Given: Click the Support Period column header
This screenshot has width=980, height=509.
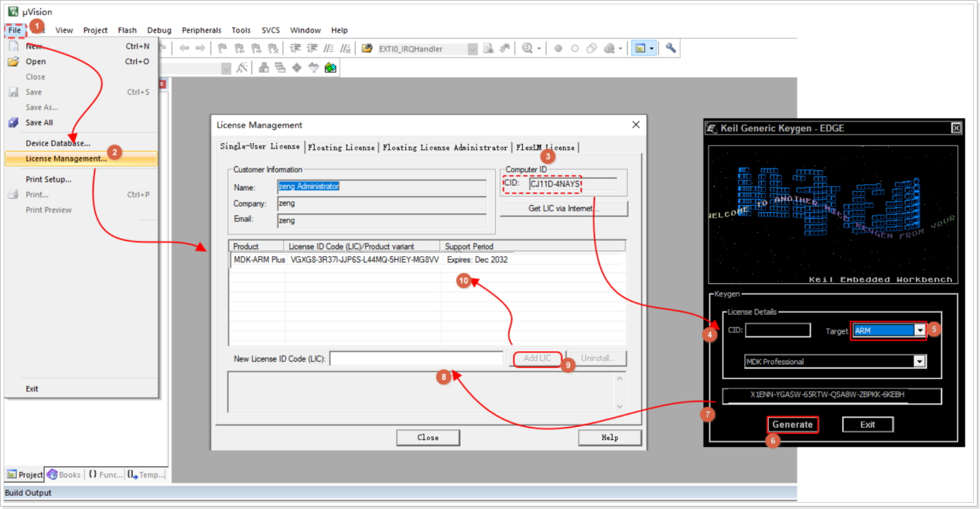Looking at the screenshot, I should click(532, 246).
